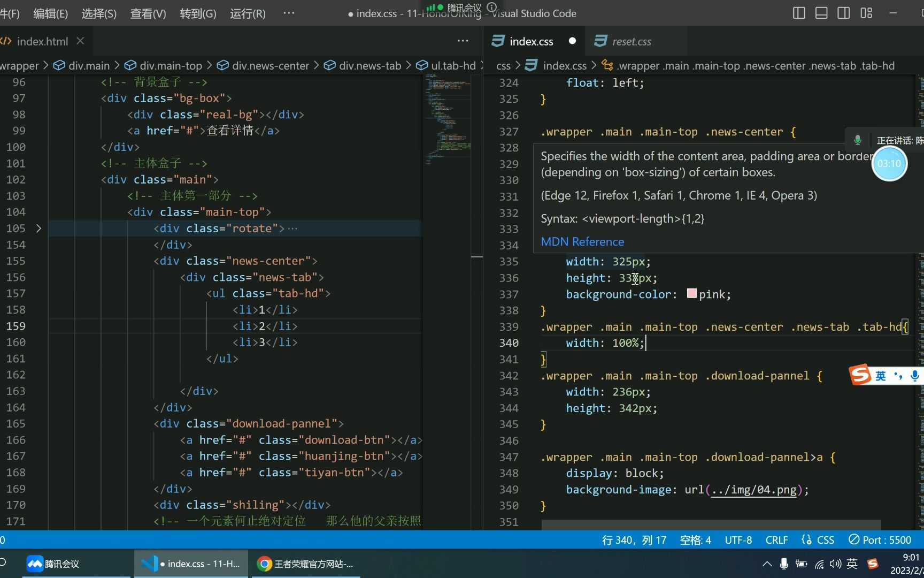
Task: Follow the ../img/04.png url link
Action: 753,490
